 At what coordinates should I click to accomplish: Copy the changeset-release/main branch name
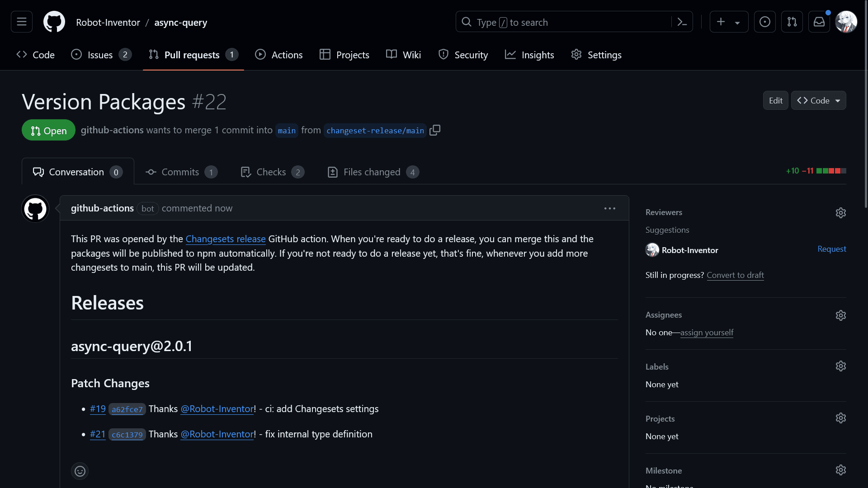pyautogui.click(x=435, y=130)
